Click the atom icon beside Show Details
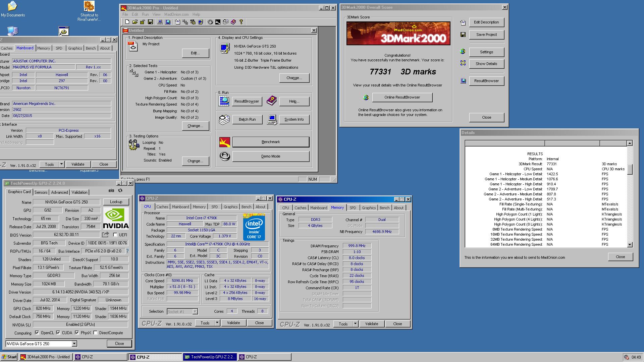644x362 pixels. pos(463,63)
